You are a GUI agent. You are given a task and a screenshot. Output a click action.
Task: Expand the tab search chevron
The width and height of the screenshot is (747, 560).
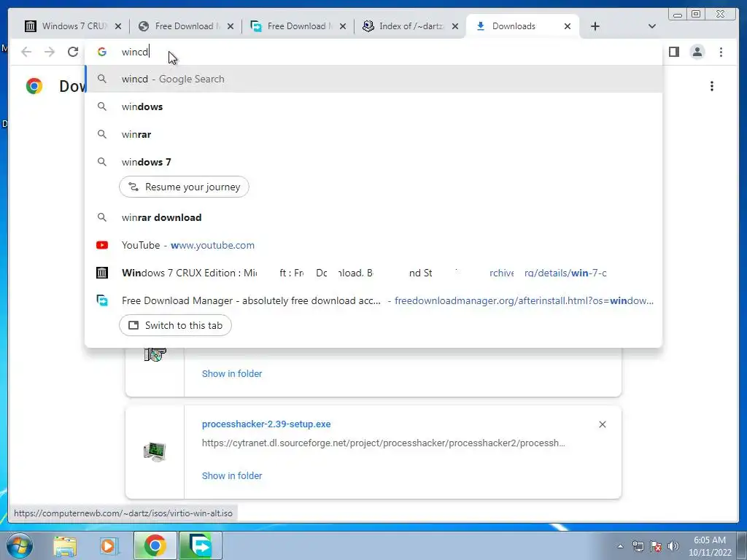click(652, 26)
